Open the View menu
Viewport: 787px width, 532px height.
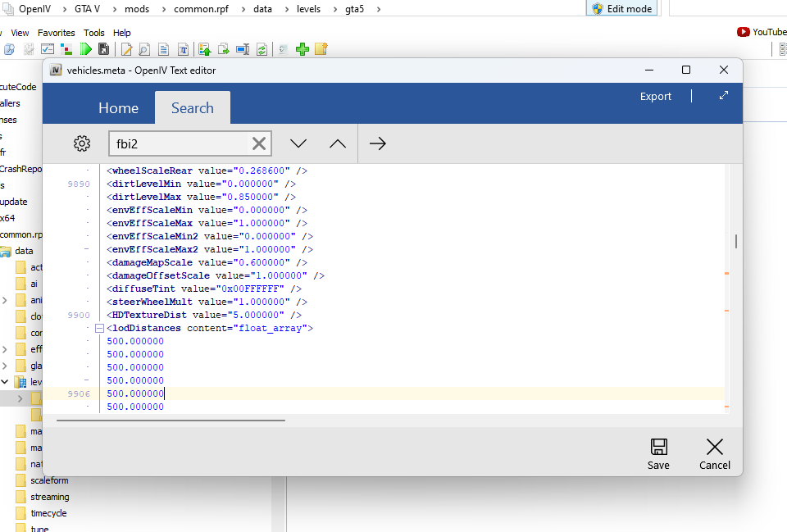(20, 33)
